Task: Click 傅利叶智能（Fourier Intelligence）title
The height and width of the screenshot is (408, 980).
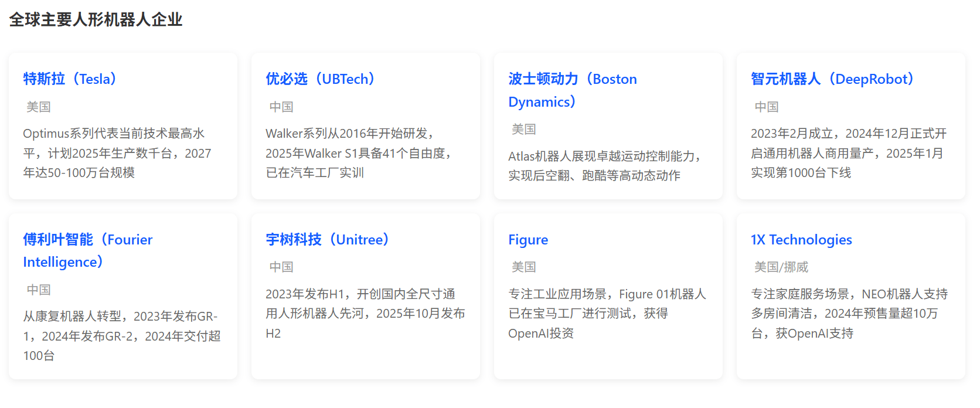Action: click(87, 250)
